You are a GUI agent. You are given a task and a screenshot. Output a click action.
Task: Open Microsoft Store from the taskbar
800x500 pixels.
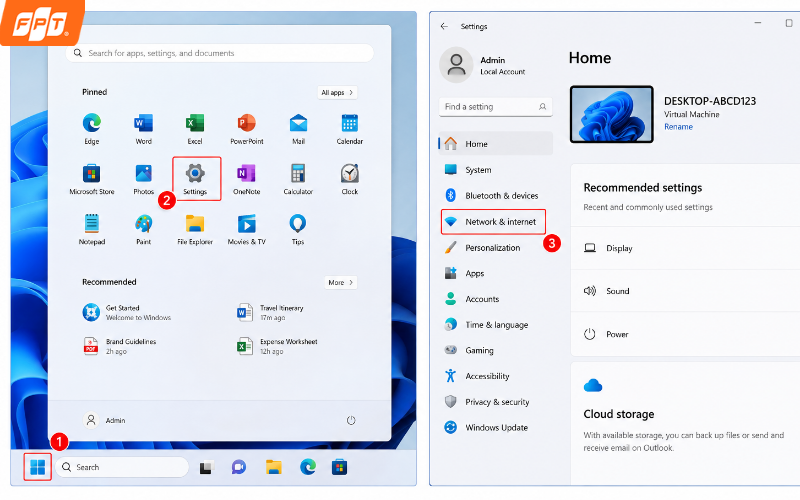coord(340,467)
